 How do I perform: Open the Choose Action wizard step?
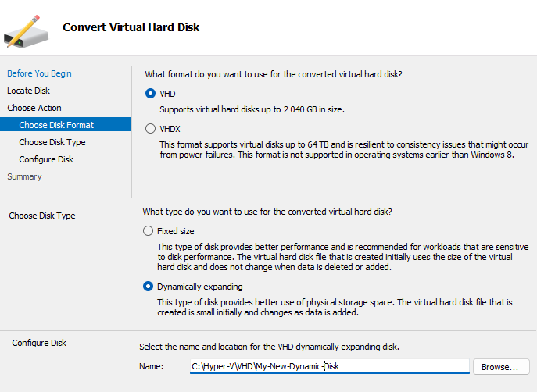(34, 108)
